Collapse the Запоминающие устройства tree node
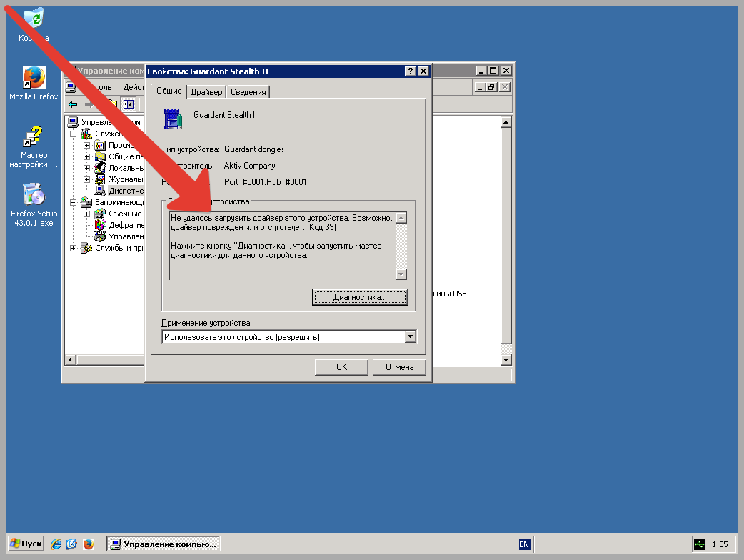This screenshot has height=560, width=744. tap(73, 202)
